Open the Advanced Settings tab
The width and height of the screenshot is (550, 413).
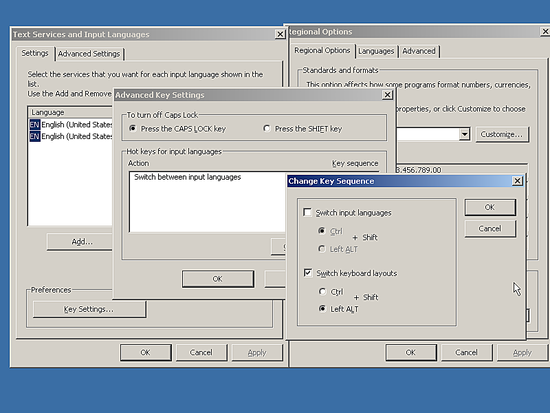(x=89, y=54)
